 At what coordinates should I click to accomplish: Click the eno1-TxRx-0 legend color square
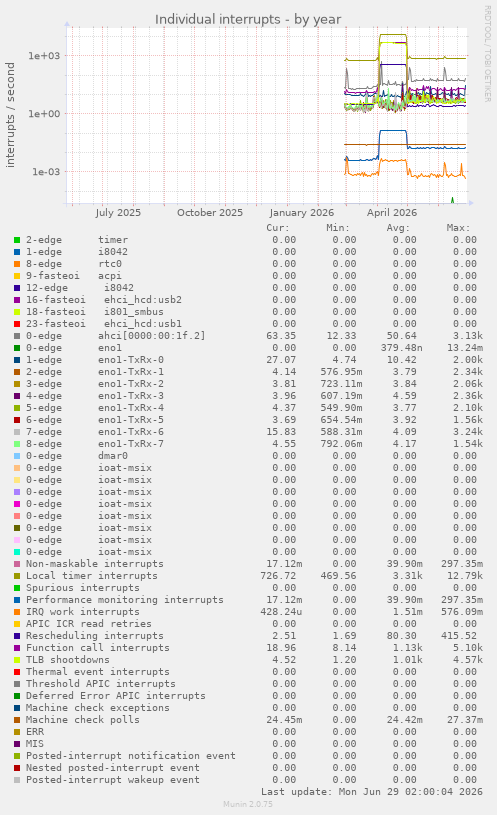17,360
